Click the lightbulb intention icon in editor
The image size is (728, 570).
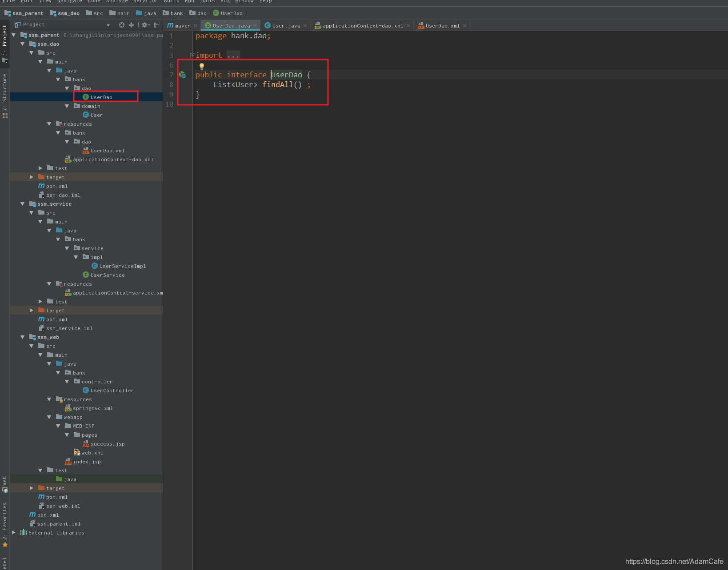click(x=202, y=66)
